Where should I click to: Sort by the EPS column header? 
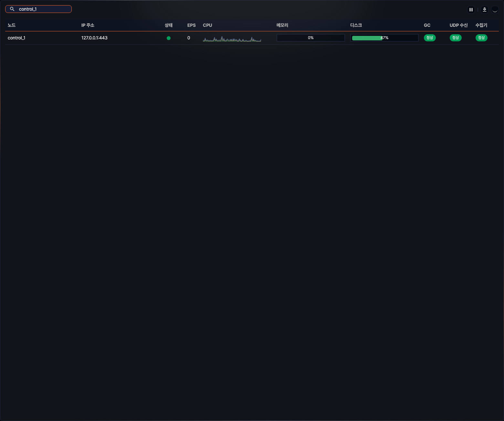(191, 25)
